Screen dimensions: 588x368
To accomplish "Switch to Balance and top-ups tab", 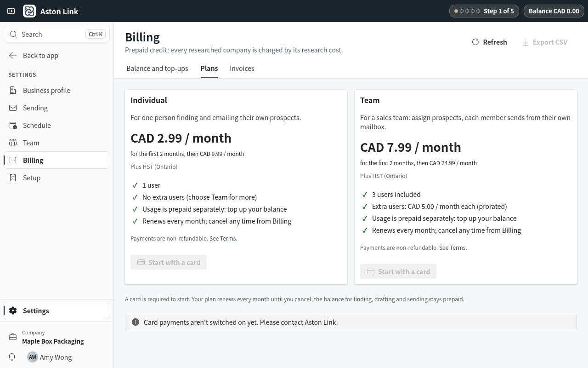I will pyautogui.click(x=157, y=69).
